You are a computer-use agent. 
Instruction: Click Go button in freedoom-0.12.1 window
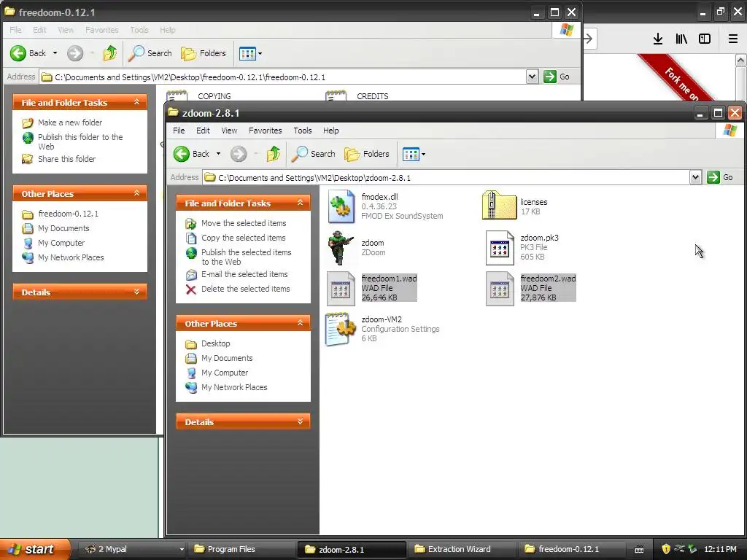click(557, 77)
